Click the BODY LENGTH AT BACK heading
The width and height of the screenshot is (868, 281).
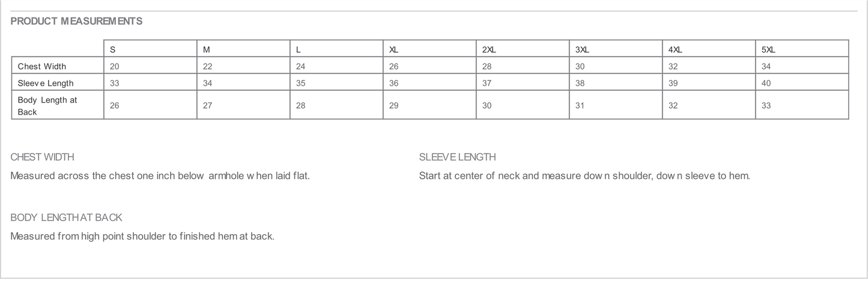coord(66,217)
